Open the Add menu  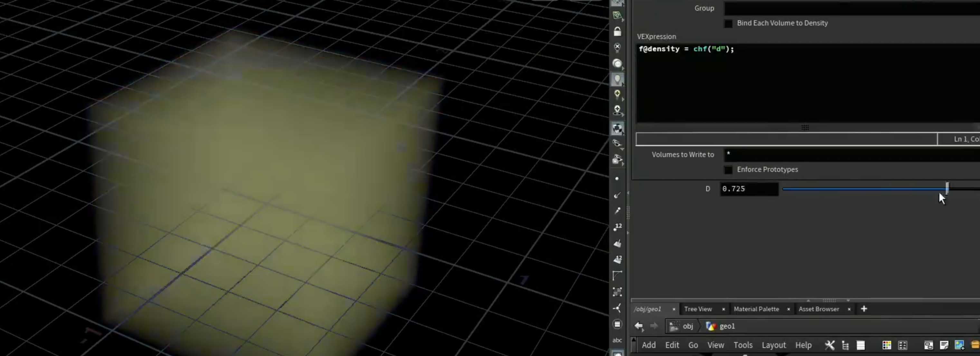click(x=649, y=345)
